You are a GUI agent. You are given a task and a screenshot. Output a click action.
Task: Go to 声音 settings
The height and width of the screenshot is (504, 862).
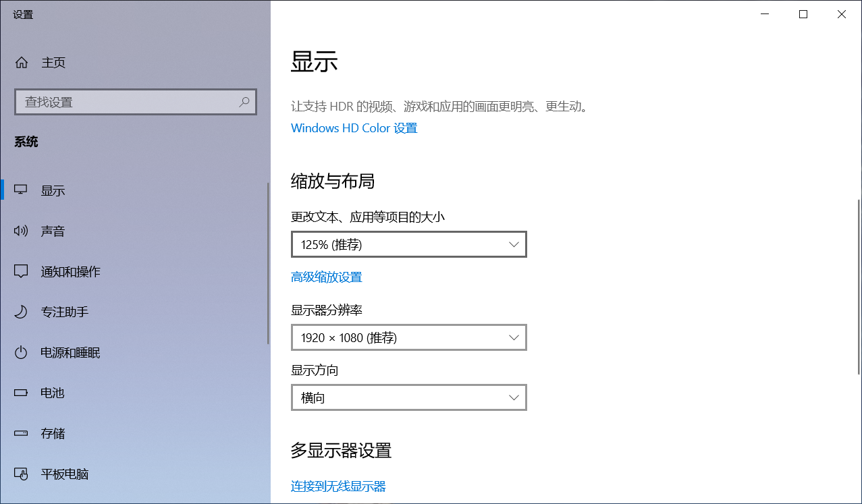pos(135,231)
